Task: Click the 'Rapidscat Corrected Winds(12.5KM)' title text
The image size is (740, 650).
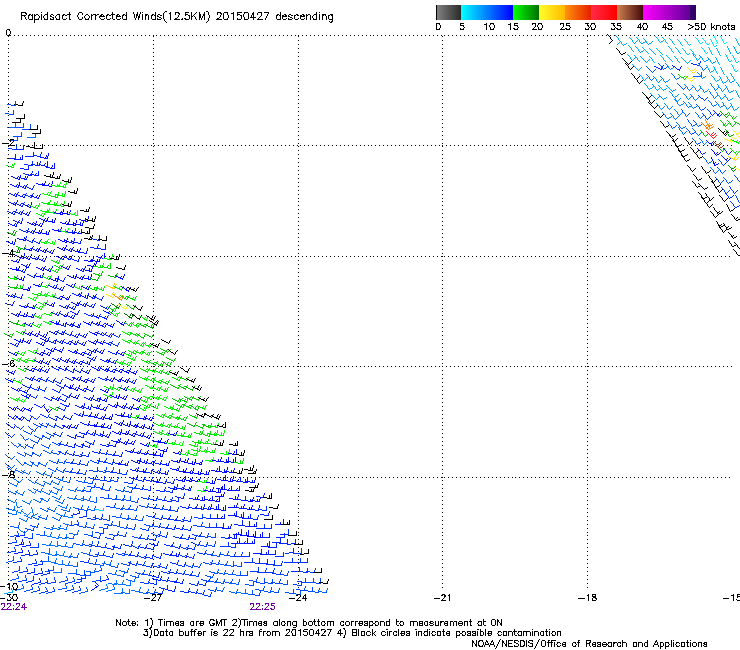Action: click(115, 17)
